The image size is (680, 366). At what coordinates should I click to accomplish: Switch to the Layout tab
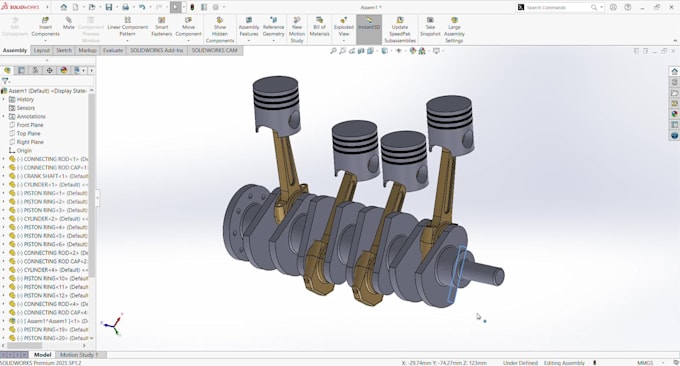[42, 50]
